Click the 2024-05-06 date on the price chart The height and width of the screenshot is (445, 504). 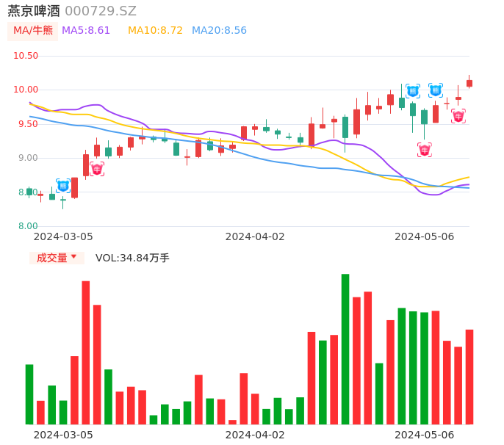point(425,236)
